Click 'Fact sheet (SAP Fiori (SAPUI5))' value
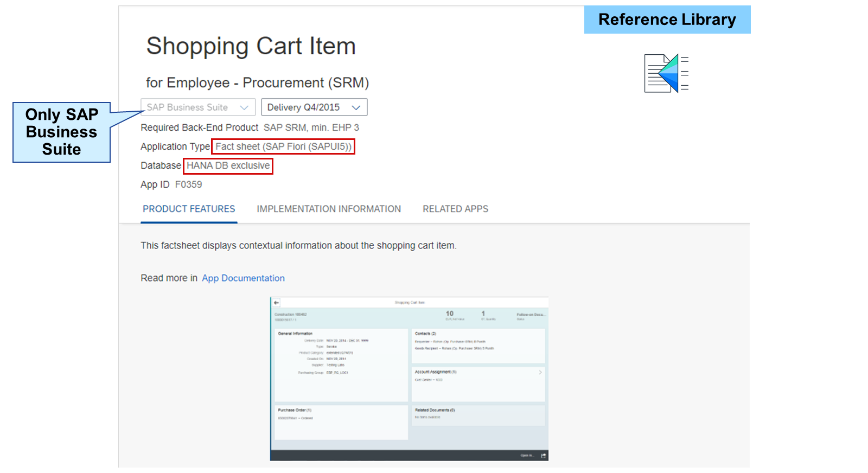Screen dimensions: 868x473 [x=283, y=146]
